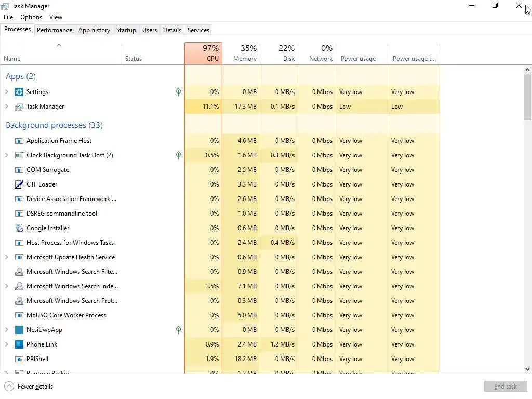This screenshot has width=532, height=399.
Task: Expand the Phone Link row
Action: [x=6, y=344]
